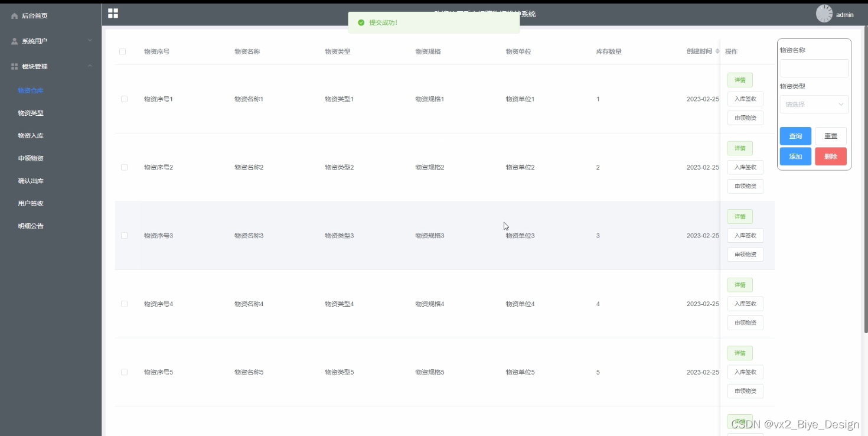Click the blue 查询 button
Screen dimensions: 868x436
795,136
